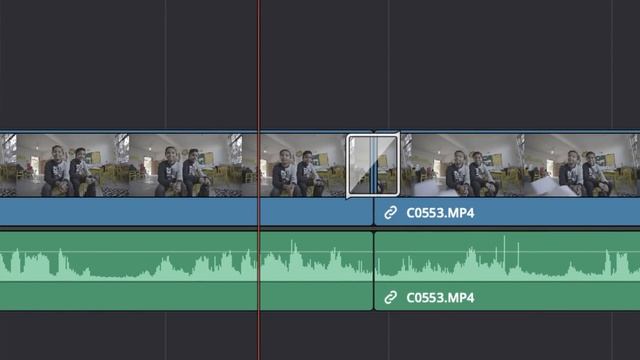This screenshot has height=360, width=640.
Task: Select the audio waveform of the C0553.MP4 clip
Action: (x=507, y=258)
